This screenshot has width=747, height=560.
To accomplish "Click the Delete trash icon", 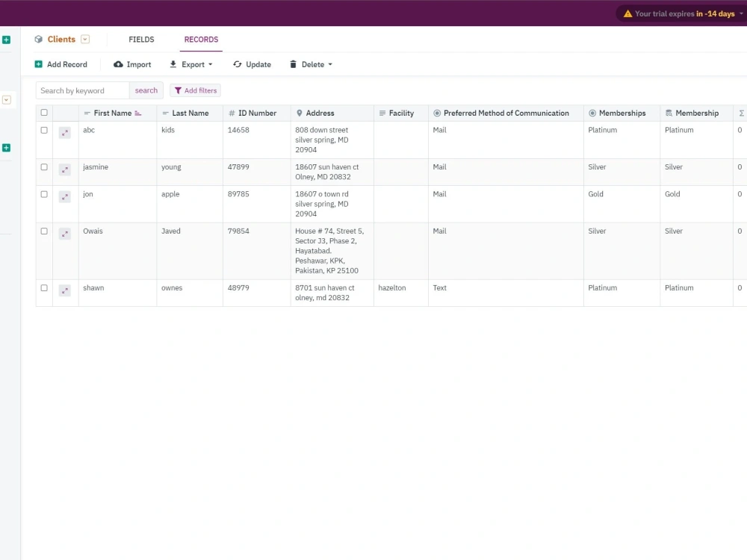I will (293, 64).
